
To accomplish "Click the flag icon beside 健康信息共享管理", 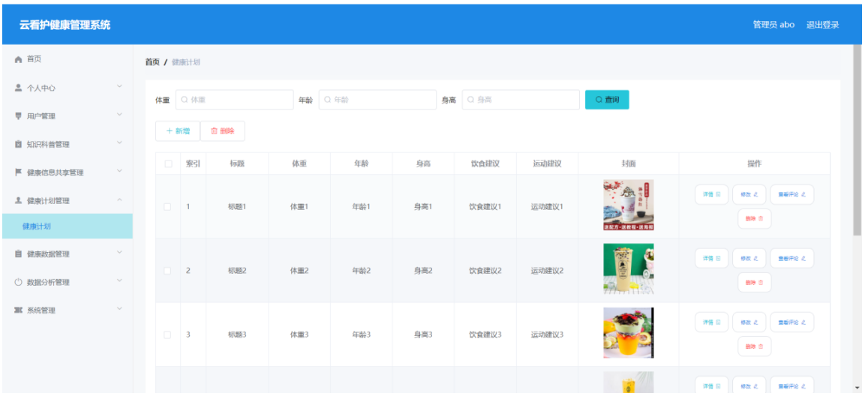I will tap(18, 172).
